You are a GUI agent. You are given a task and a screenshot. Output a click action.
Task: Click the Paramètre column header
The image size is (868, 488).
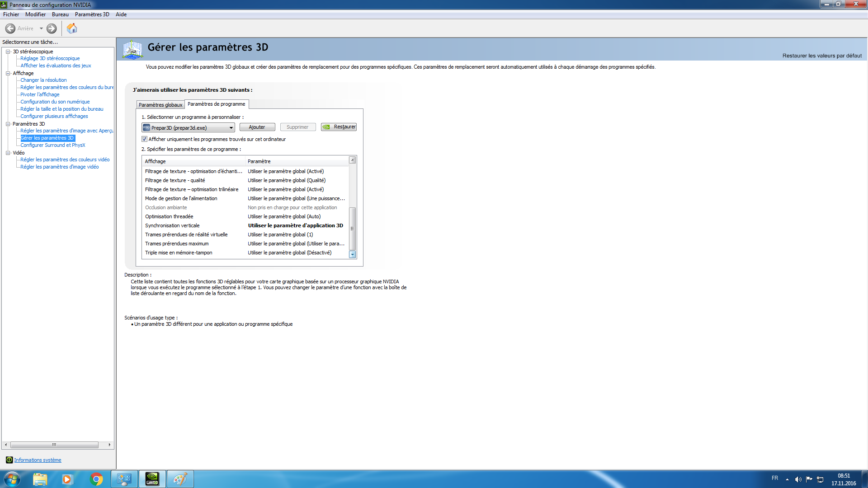tap(297, 161)
